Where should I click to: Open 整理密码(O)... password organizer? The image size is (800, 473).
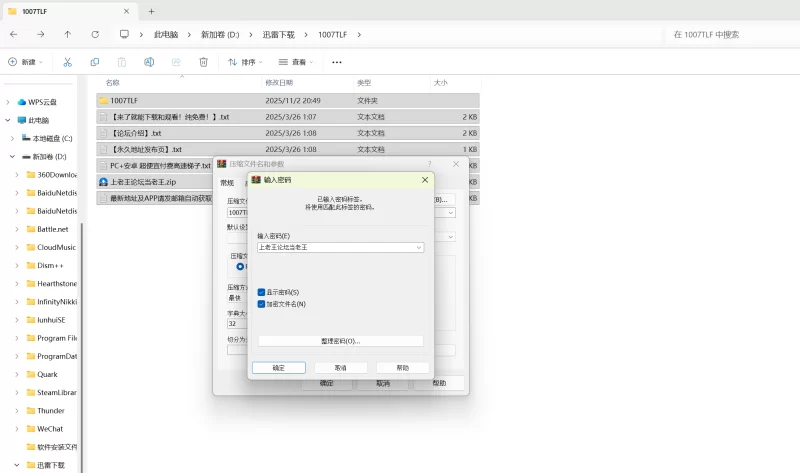340,341
